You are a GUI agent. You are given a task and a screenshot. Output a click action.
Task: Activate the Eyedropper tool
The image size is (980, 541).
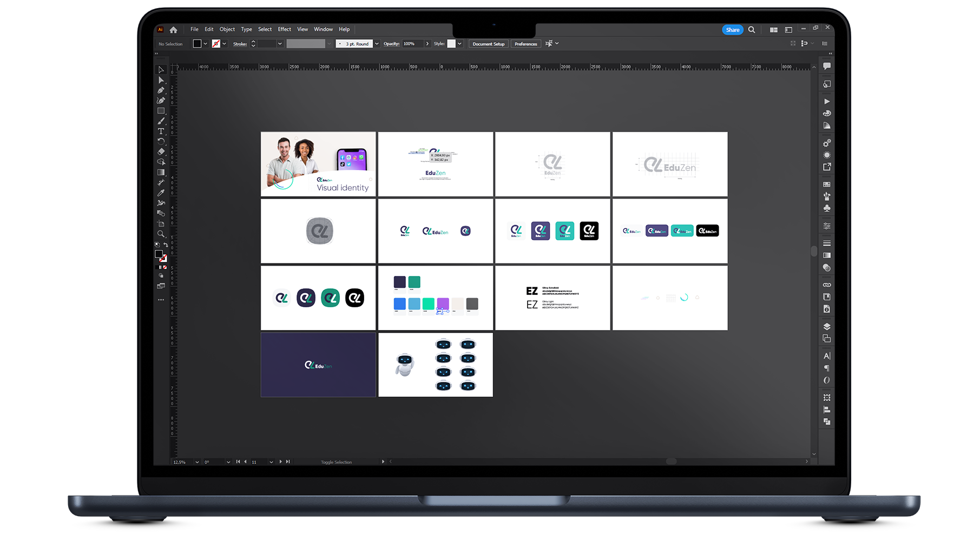[x=161, y=193]
